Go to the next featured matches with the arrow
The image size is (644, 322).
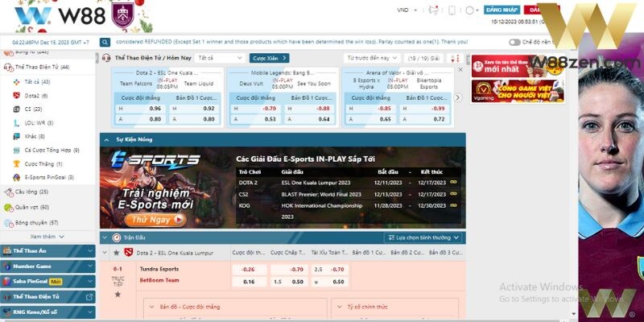[457, 97]
